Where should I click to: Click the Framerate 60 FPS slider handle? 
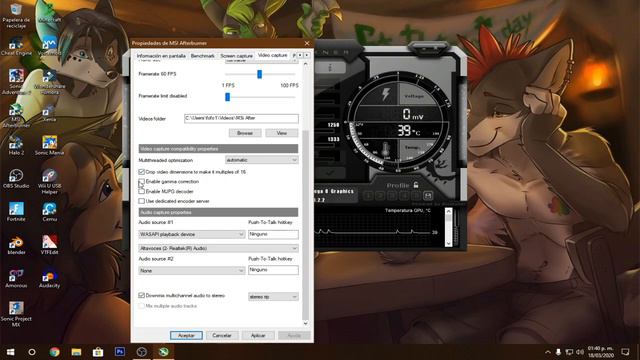259,74
